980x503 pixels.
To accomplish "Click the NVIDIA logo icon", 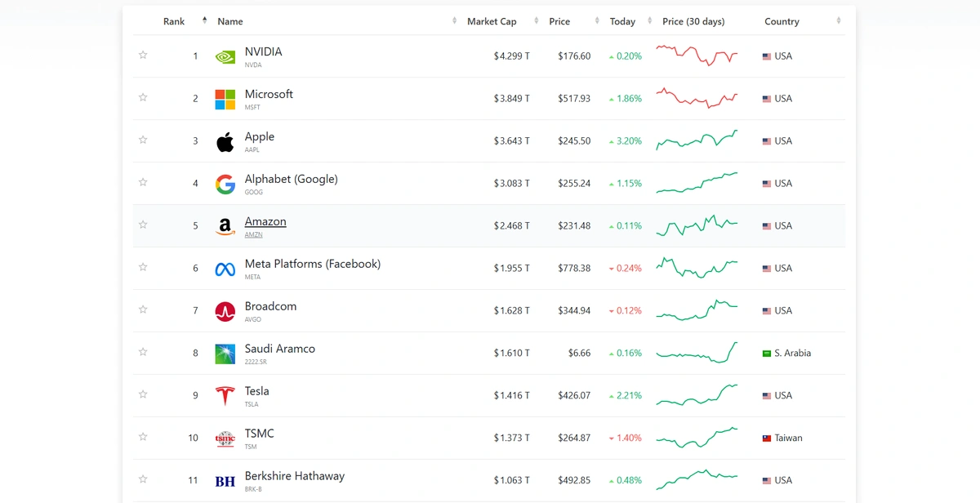I will click(225, 57).
